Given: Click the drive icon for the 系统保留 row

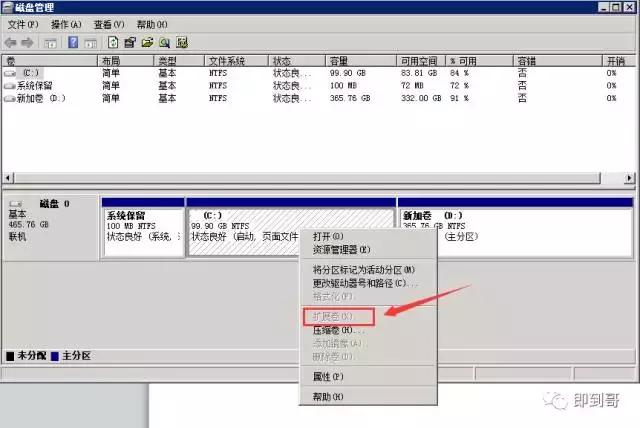Looking at the screenshot, I should (x=9, y=86).
